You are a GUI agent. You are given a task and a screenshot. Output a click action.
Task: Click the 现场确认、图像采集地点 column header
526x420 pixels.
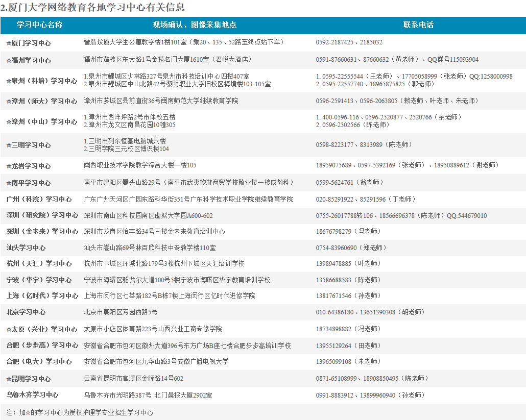pos(195,25)
